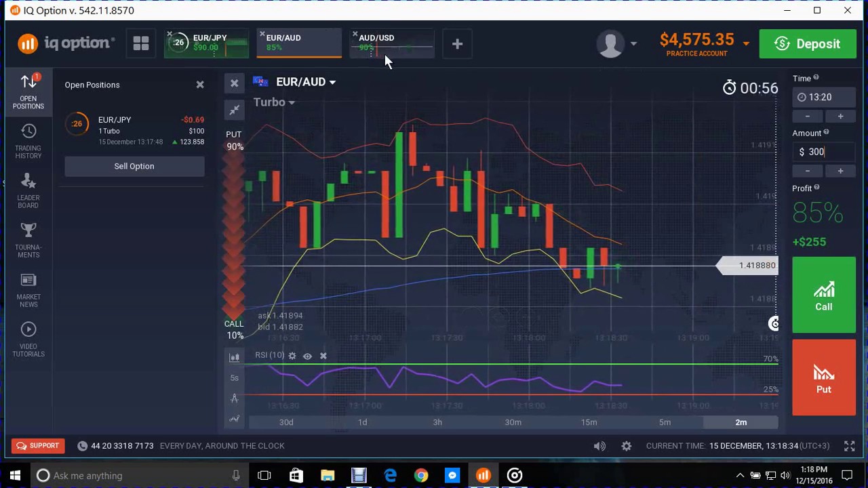Viewport: 868px width, 488px height.
Task: Switch to the AUD/USD asset tab
Action: pyautogui.click(x=392, y=43)
